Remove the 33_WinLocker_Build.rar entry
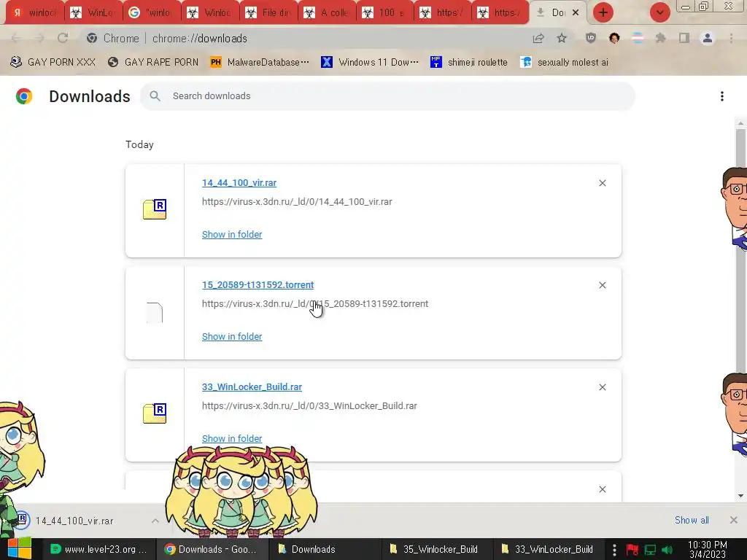747x560 pixels. pos(603,387)
